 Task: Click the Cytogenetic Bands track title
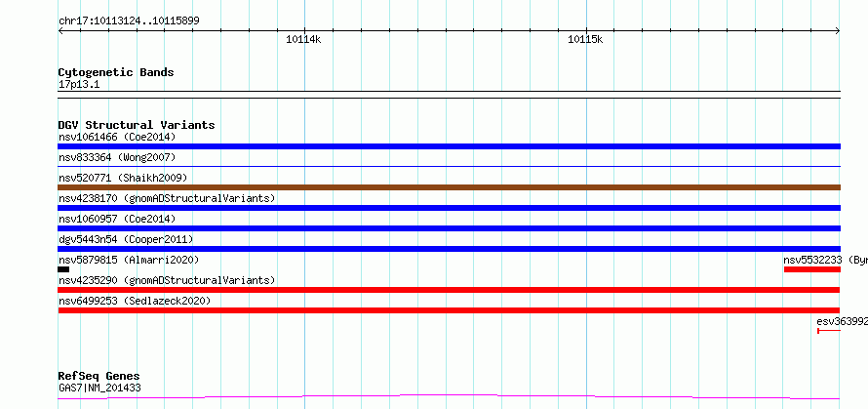pyautogui.click(x=116, y=72)
